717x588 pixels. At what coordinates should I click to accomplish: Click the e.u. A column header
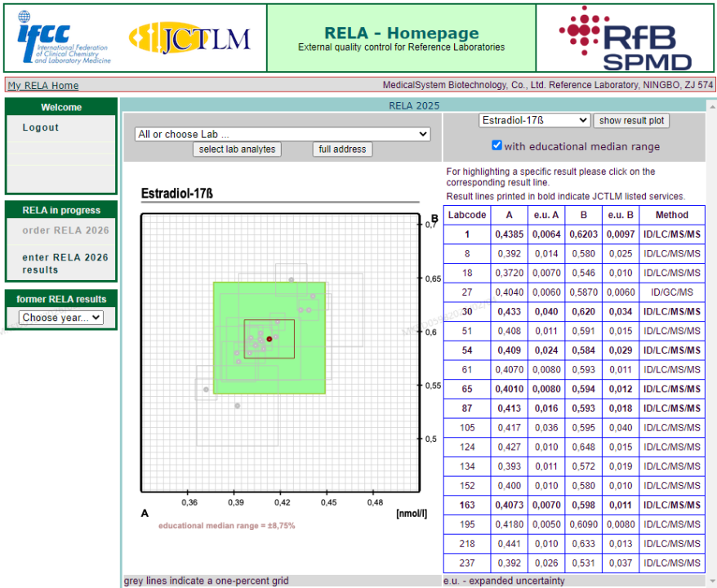[x=546, y=215]
